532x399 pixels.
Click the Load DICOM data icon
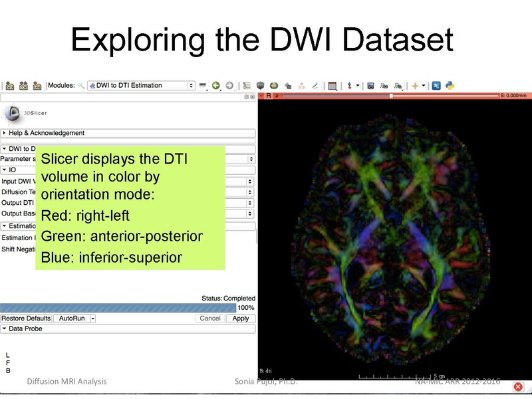point(23,86)
